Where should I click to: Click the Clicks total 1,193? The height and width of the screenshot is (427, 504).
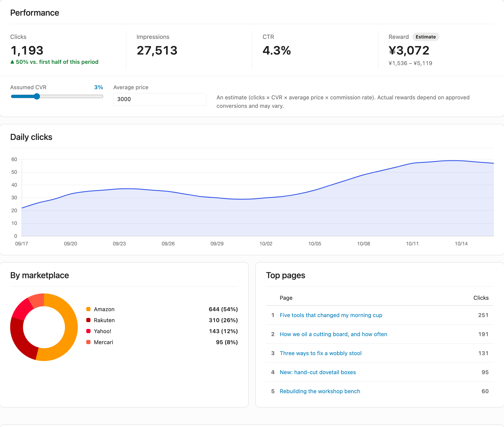[27, 51]
